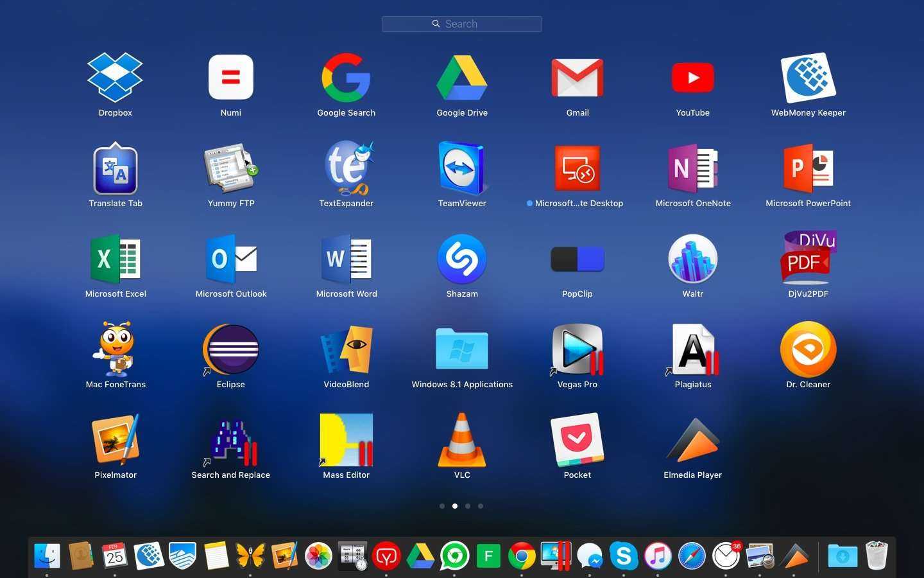Switch to the first Launchpad page dot

pyautogui.click(x=442, y=506)
